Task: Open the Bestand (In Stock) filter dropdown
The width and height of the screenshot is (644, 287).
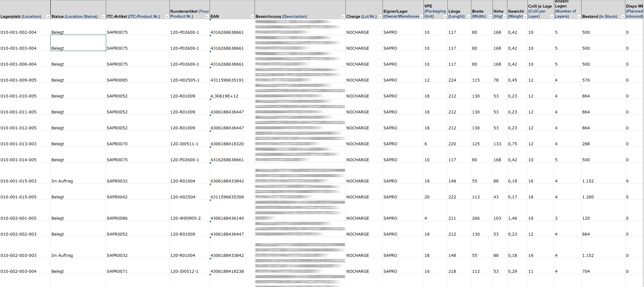Action: (x=623, y=16)
